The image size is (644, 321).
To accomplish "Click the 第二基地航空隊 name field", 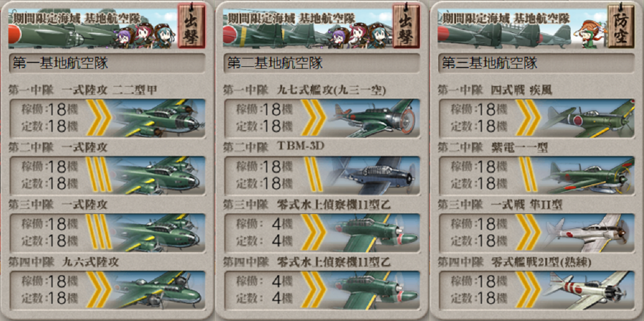I will point(322,63).
